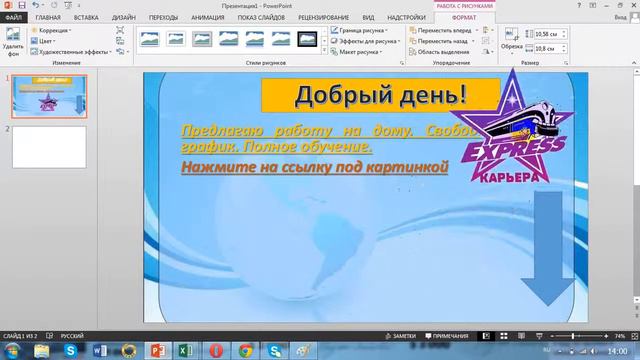Open the Размер group dialog launcher

click(566, 63)
